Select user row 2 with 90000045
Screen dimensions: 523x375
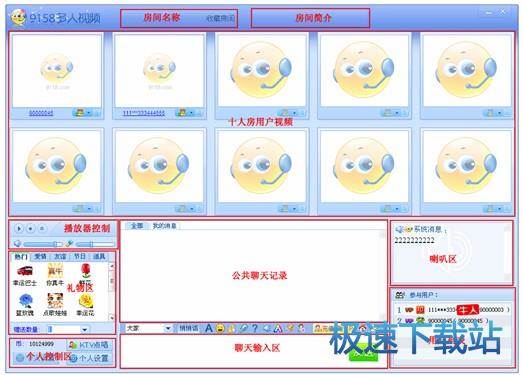point(453,320)
